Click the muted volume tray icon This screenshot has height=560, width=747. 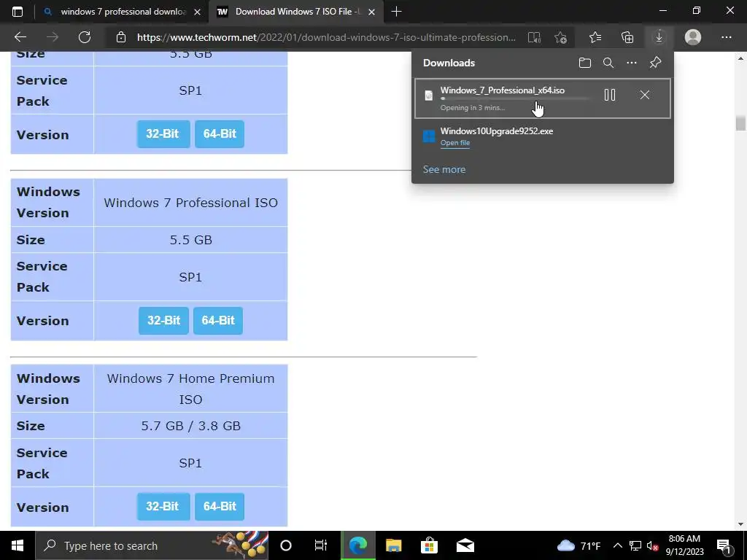point(653,545)
